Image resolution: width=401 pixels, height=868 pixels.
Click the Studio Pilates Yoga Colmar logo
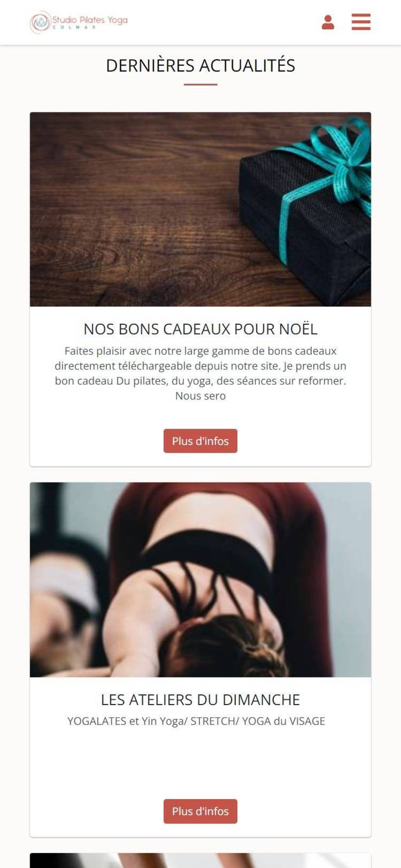click(x=79, y=22)
